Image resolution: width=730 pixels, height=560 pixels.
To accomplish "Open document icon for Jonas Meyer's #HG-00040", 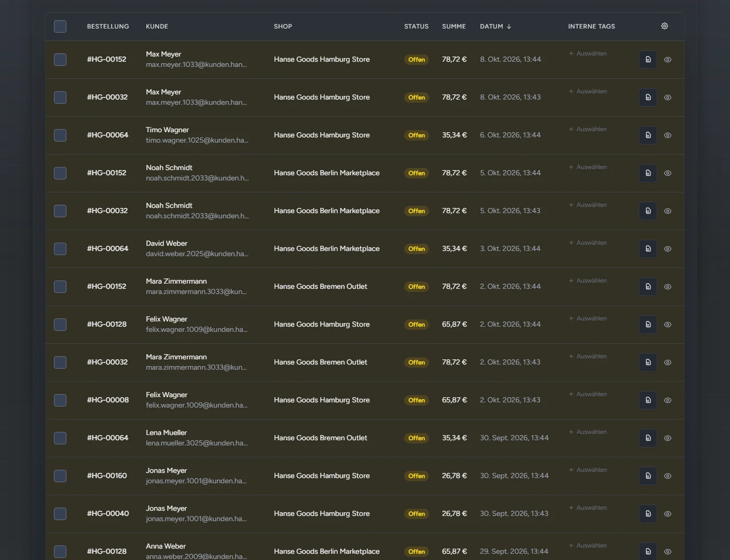I will click(648, 514).
